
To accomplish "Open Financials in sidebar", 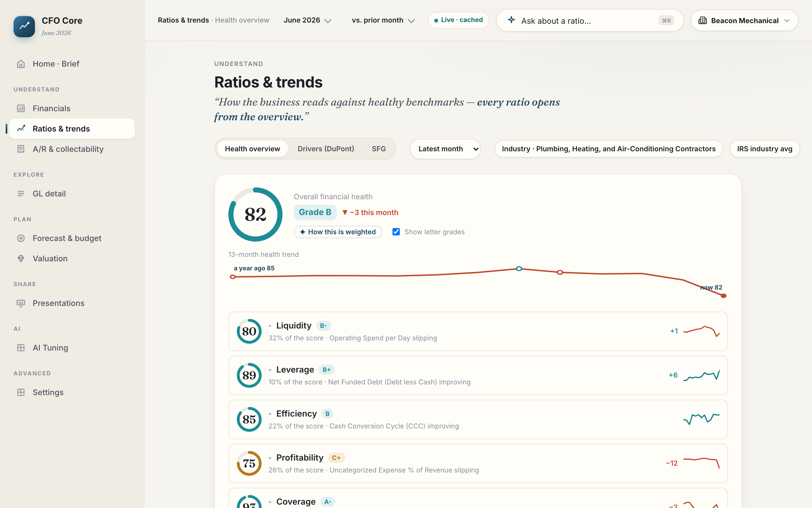I will pos(72,109).
